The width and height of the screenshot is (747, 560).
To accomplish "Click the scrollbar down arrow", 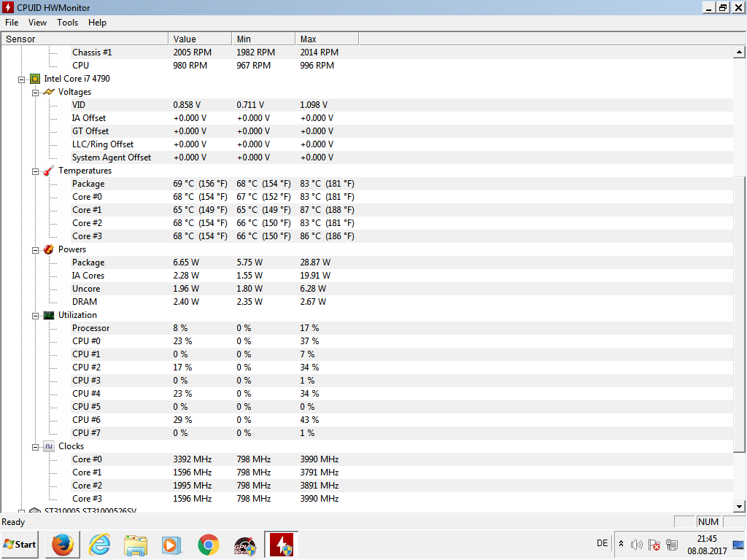I will tap(739, 507).
